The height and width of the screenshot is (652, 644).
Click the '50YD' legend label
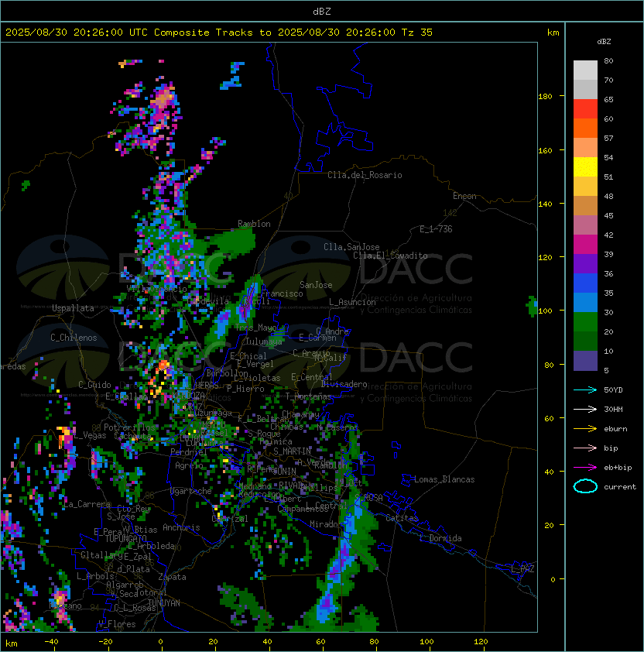click(613, 390)
